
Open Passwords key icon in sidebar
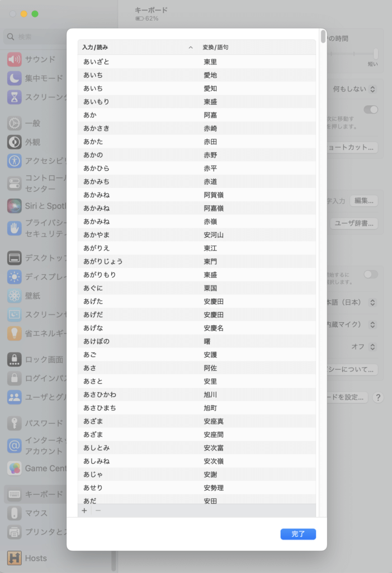point(15,423)
